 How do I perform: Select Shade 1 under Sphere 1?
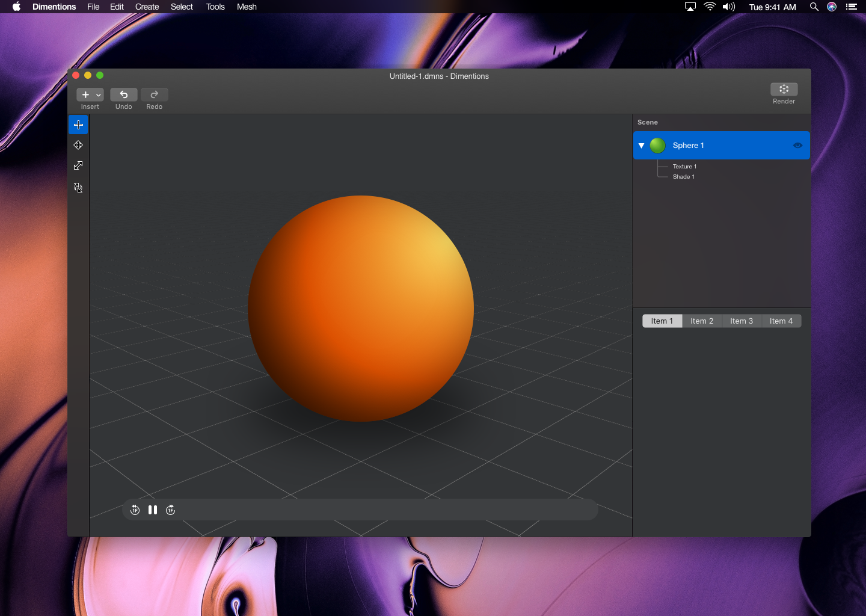pos(683,177)
